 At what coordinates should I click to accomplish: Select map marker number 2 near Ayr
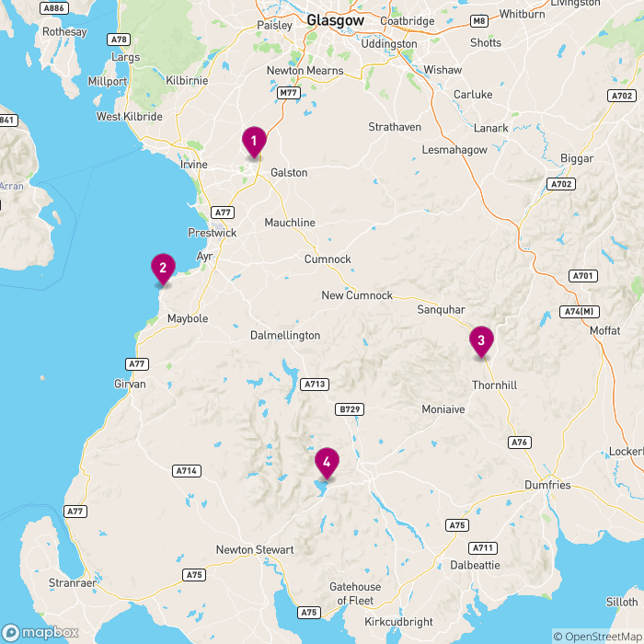[163, 269]
